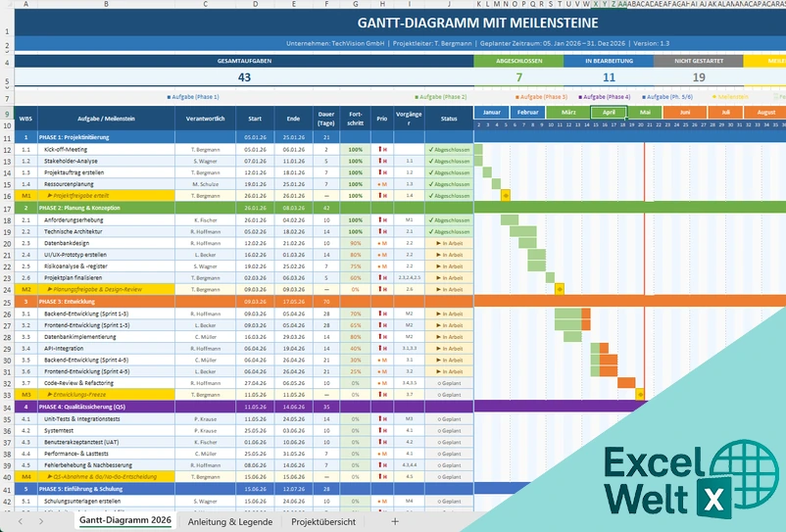This screenshot has width=786, height=532.
Task: Select the PHASE 1: Projektinitiierung cell
Action: pyautogui.click(x=106, y=137)
